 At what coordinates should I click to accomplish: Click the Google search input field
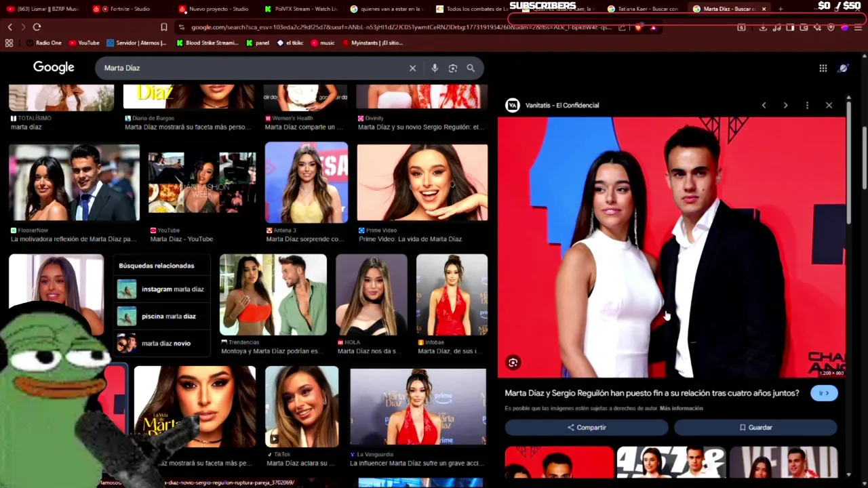[x=254, y=68]
